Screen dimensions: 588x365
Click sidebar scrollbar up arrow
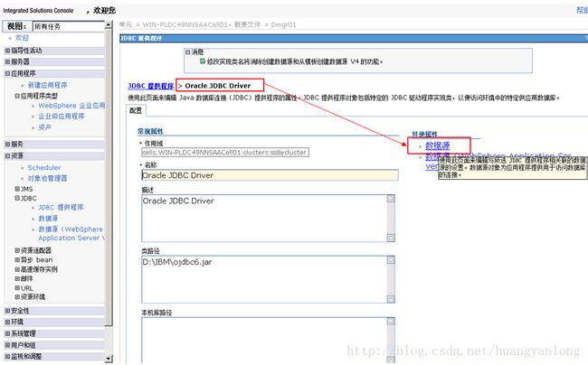click(109, 24)
